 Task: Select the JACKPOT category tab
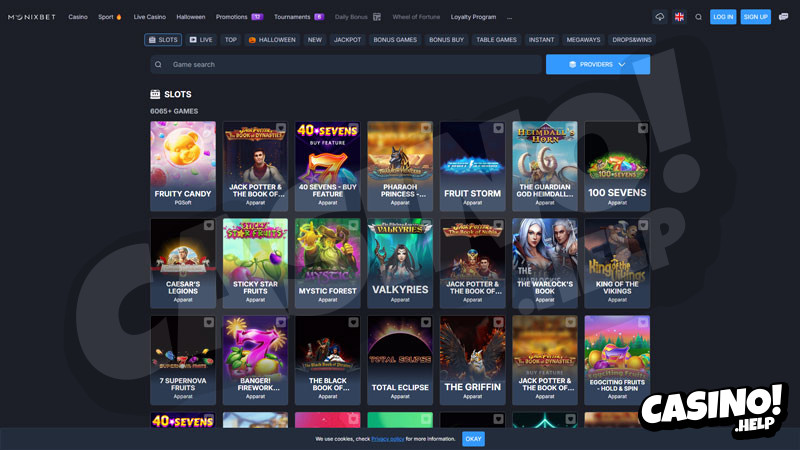coord(347,40)
